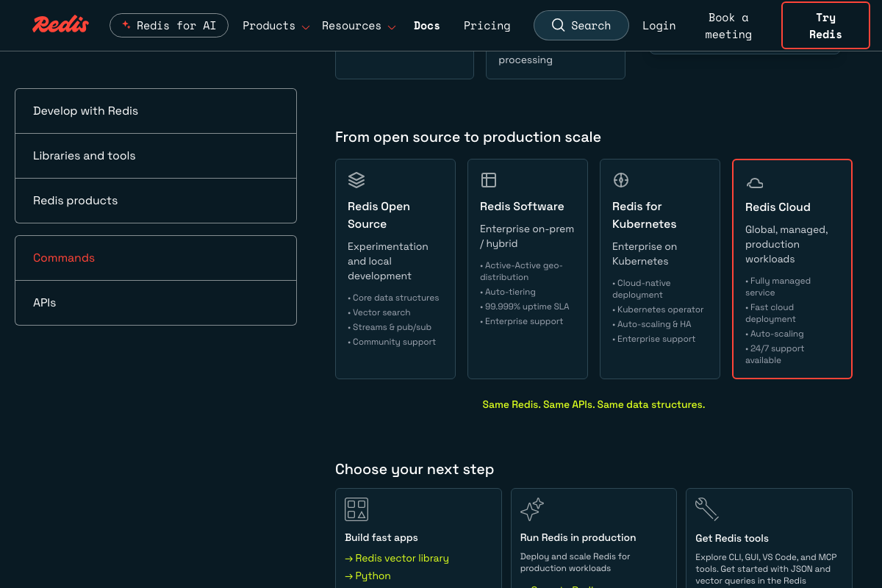Open the Python link under Build fast apps
Viewport: 882px width, 588px height.
point(373,576)
